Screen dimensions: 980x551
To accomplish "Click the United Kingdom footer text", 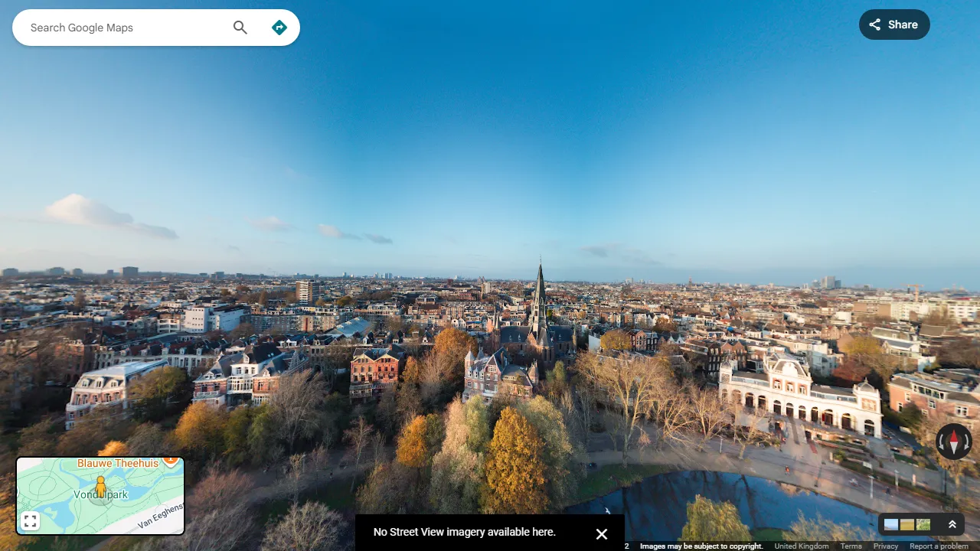I will pos(802,546).
